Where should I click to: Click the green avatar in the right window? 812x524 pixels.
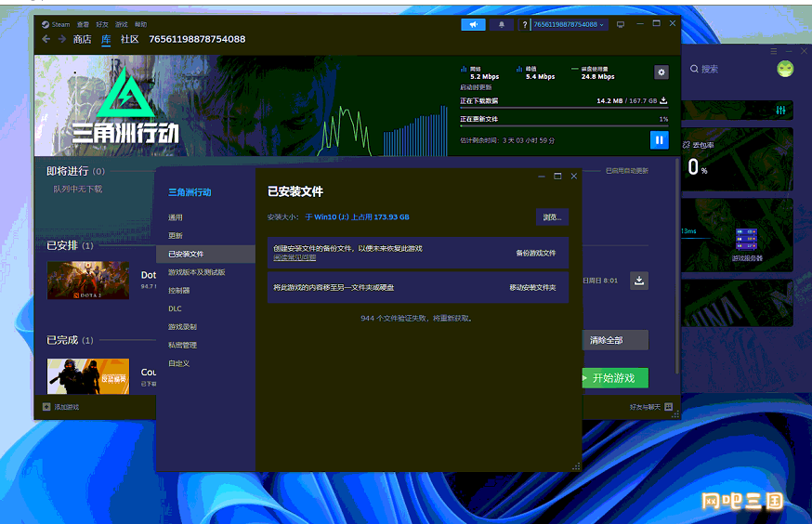[785, 69]
